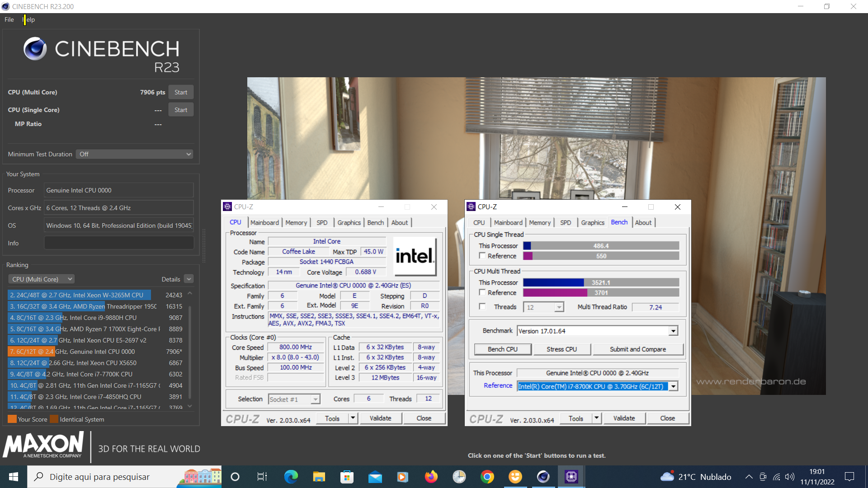The height and width of the screenshot is (488, 868).
Task: Click the taskbar search box
Action: click(x=124, y=477)
